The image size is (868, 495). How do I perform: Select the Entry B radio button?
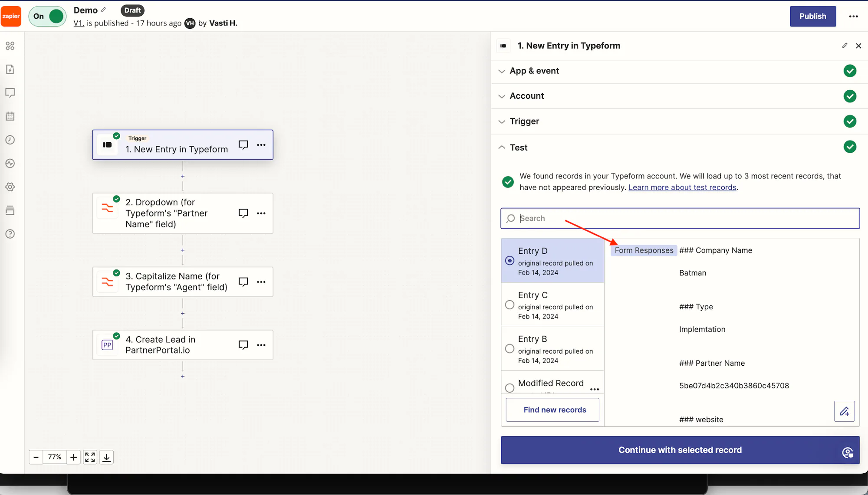510,348
